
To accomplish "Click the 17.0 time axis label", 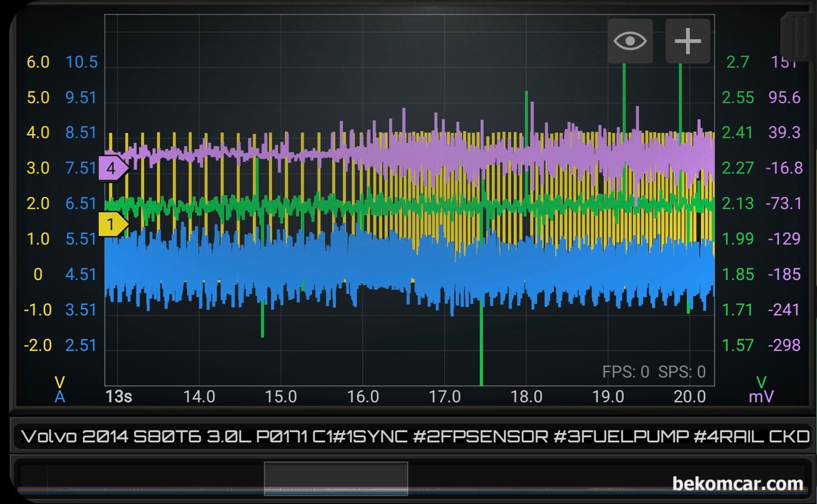I will 444,396.
